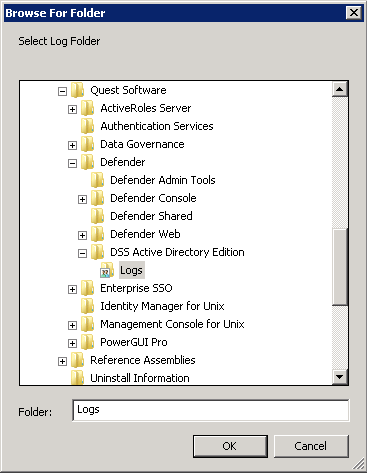Click the Management Console for Unix folder icon

(x=87, y=324)
